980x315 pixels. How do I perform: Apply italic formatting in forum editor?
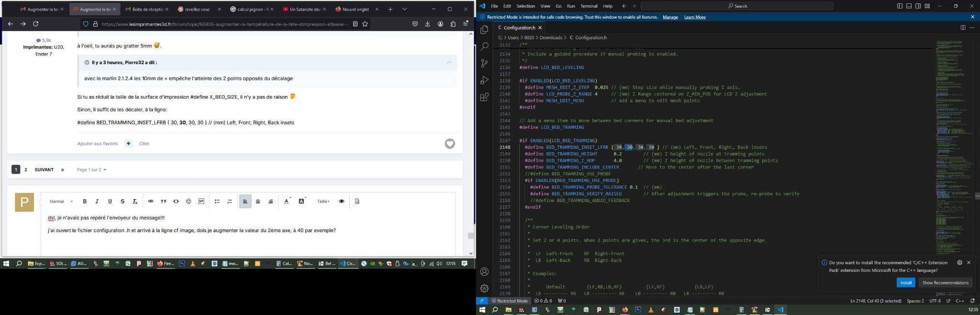click(97, 202)
